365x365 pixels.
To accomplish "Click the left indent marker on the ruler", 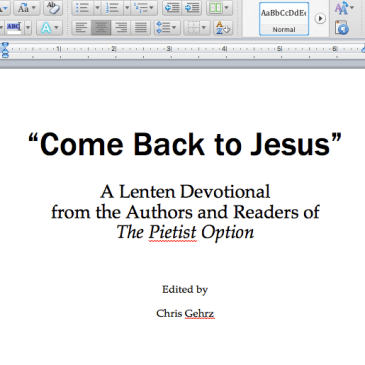I will coord(5,54).
